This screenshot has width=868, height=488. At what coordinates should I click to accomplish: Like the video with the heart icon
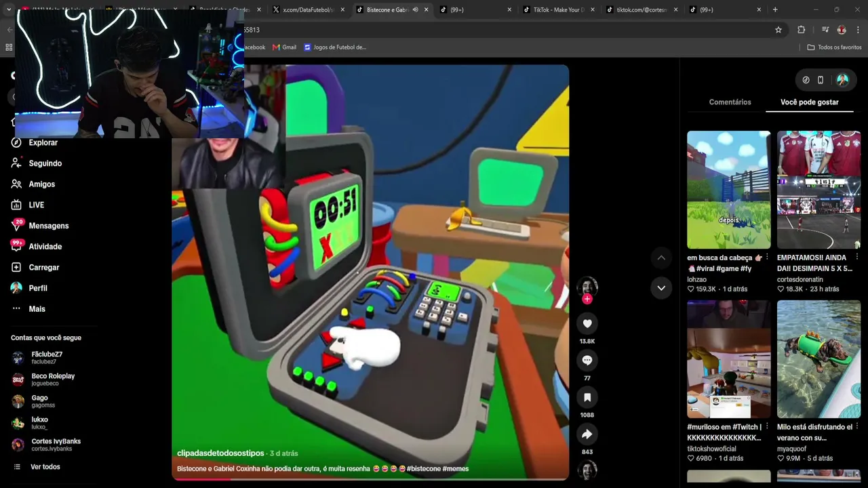pos(587,324)
